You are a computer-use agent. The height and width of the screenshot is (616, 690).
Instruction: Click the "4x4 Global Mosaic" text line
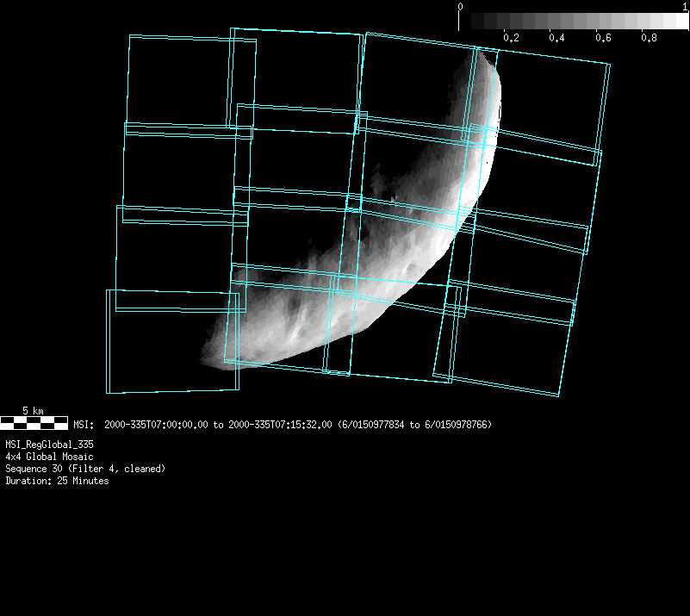click(x=49, y=457)
